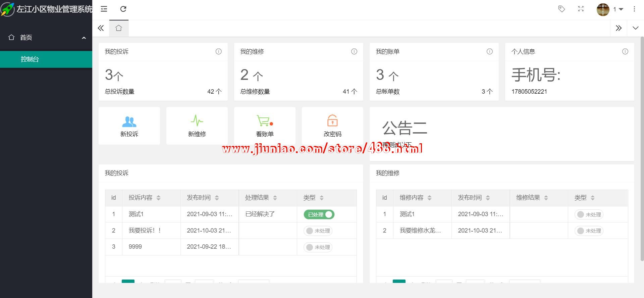
Task: Click the info icon on 个人信息 card
Action: tap(625, 51)
